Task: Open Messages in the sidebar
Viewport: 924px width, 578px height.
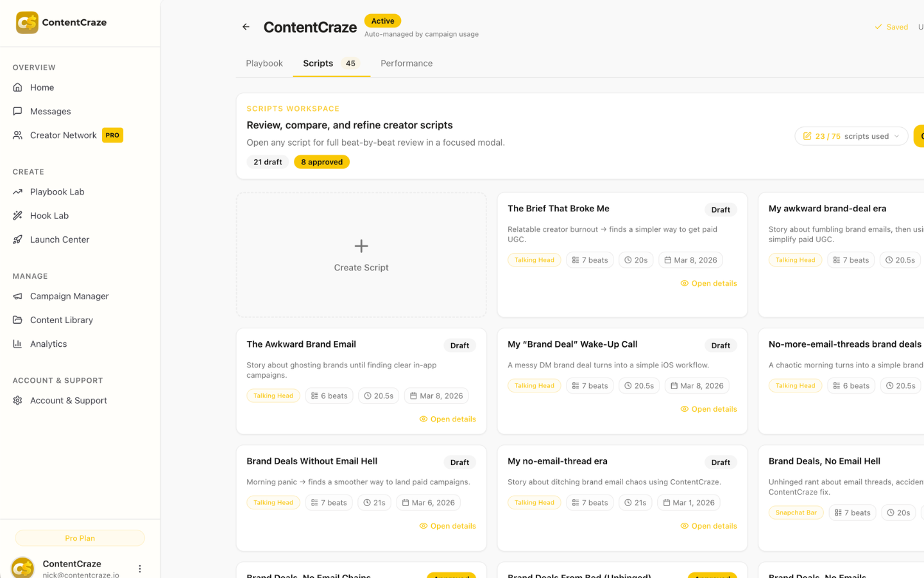Action: 50,111
